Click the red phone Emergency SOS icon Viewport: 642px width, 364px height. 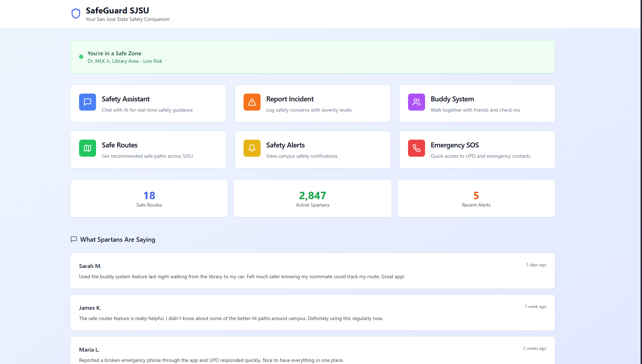[x=417, y=148]
